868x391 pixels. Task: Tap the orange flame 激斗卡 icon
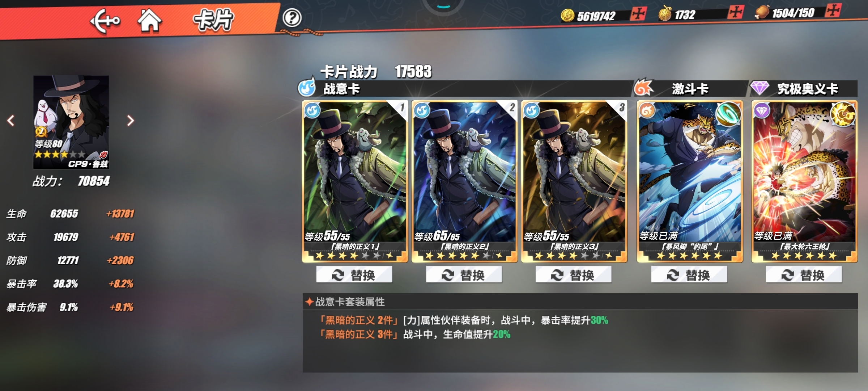644,88
